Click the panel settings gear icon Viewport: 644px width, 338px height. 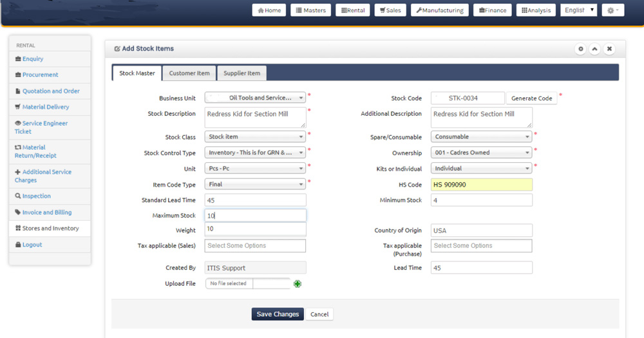click(580, 49)
